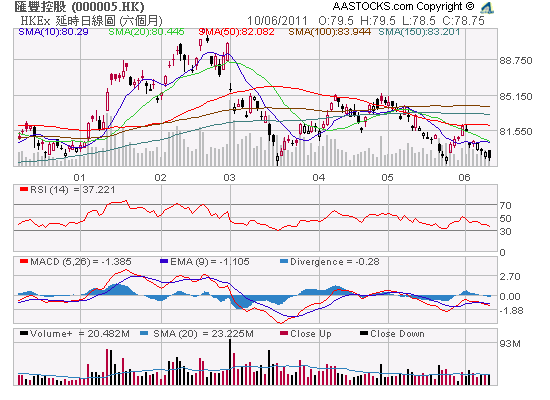Click the high price H:79.5
Screen dimensions: 550x400
click(x=378, y=21)
